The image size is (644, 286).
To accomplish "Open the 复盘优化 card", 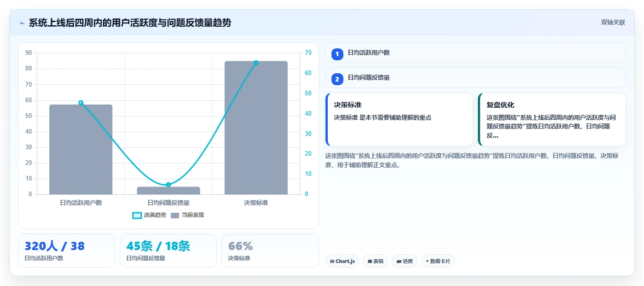I will 552,119.
